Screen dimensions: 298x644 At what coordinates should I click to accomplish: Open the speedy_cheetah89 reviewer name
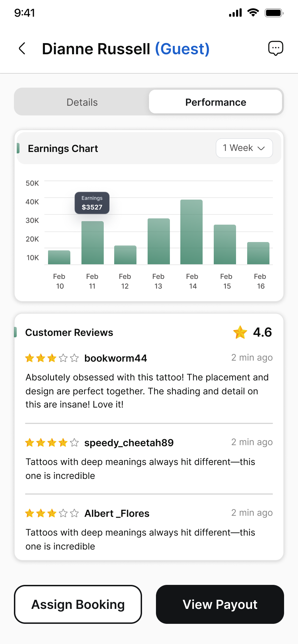pyautogui.click(x=129, y=443)
